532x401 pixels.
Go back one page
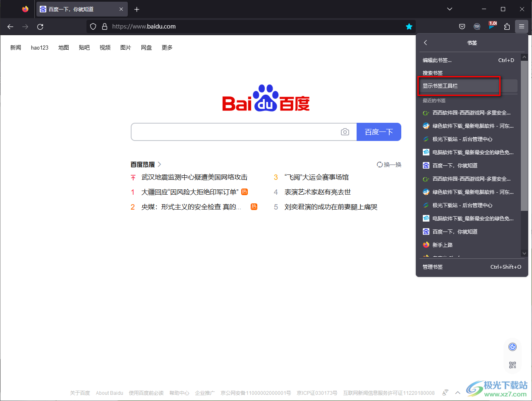pos(11,26)
